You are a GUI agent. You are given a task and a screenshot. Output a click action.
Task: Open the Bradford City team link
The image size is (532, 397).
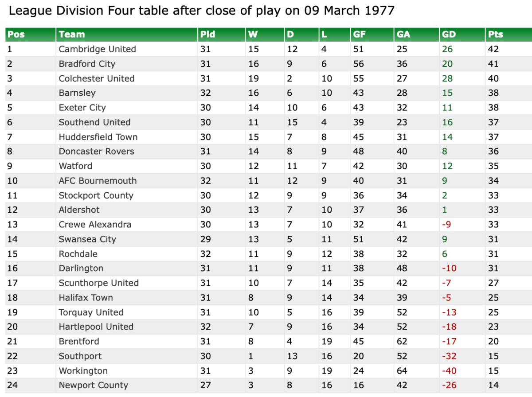coord(87,64)
